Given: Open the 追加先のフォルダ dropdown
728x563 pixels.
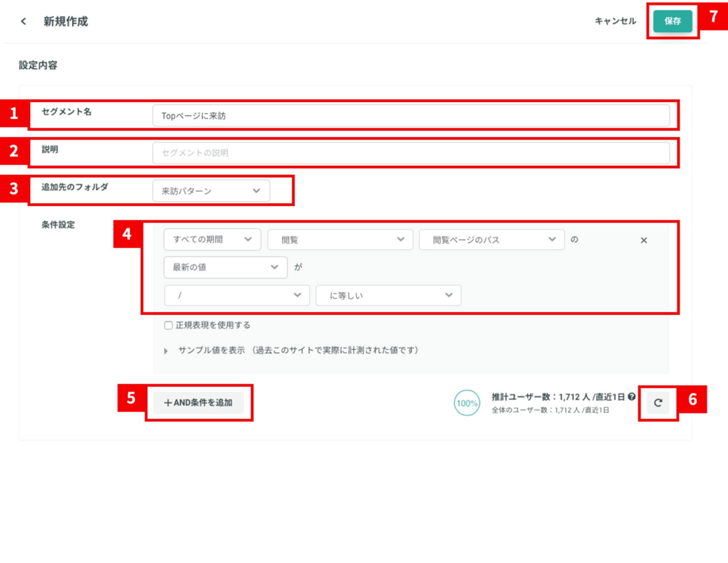Looking at the screenshot, I should coord(211,191).
